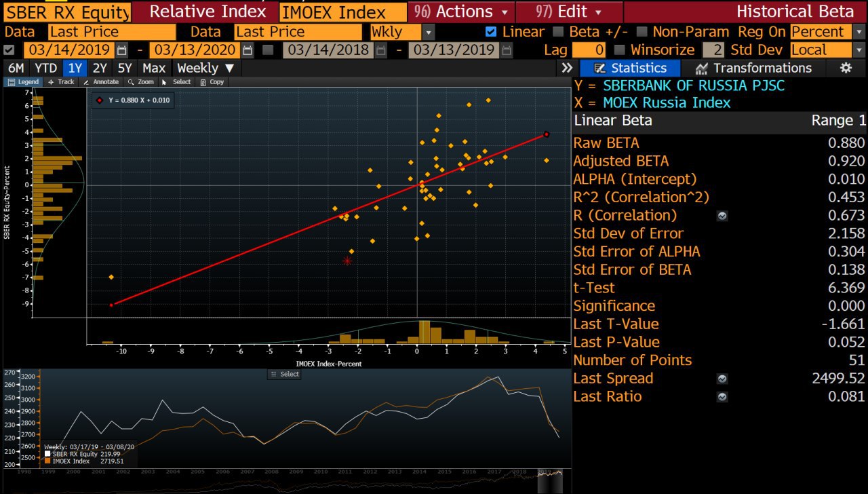Enable the Non-Param checkbox
Viewport: 868px width, 494px height.
tap(641, 31)
